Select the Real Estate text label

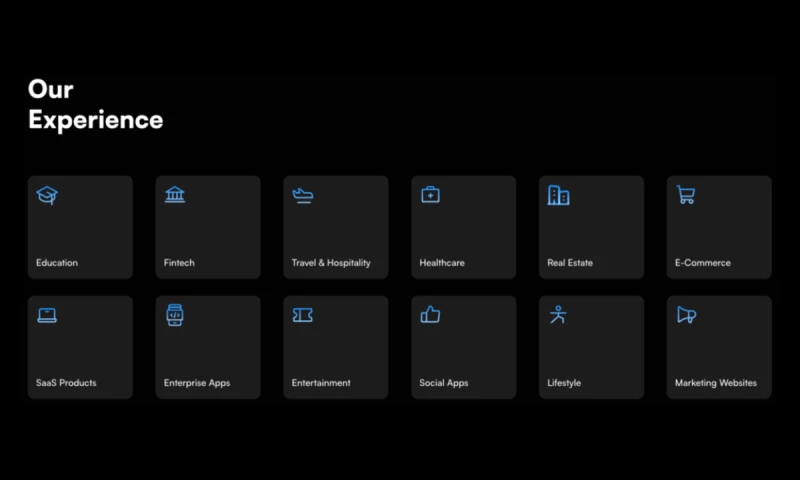(570, 263)
